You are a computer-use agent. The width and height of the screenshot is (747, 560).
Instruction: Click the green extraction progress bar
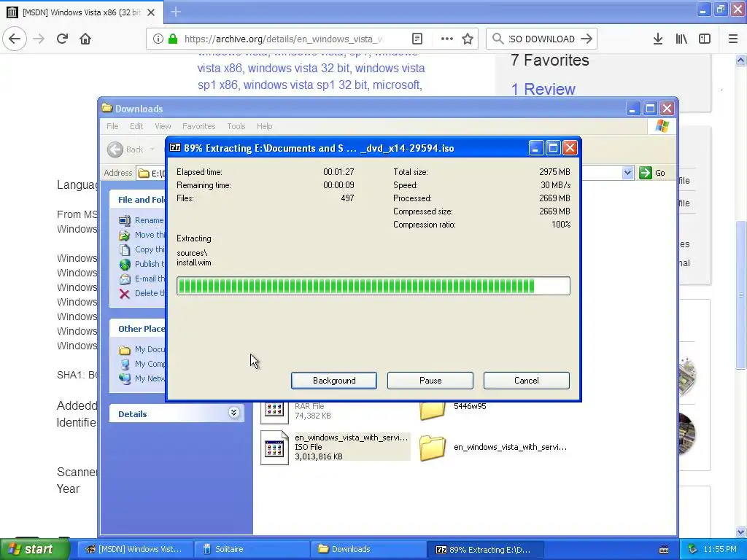tap(373, 286)
